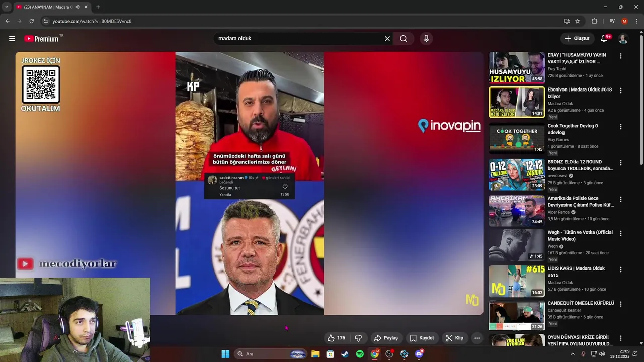Open Cook Together video thumbnail

(x=517, y=138)
